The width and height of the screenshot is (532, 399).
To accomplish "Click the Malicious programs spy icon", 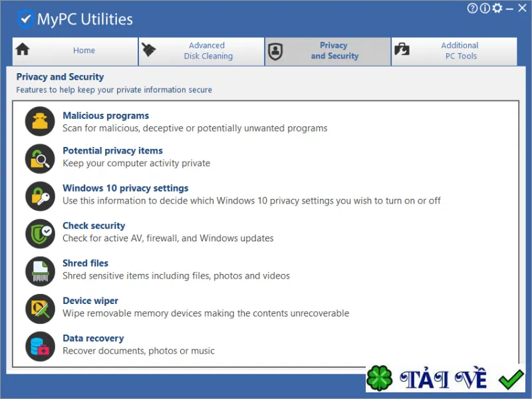I will tap(40, 122).
